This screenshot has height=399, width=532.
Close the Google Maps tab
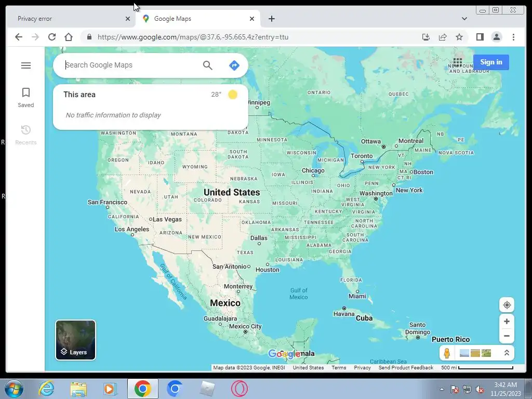pyautogui.click(x=252, y=19)
